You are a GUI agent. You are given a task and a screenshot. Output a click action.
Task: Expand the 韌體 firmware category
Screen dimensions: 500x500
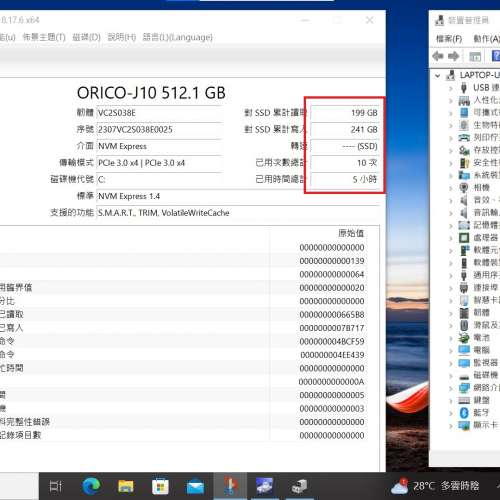point(451,313)
